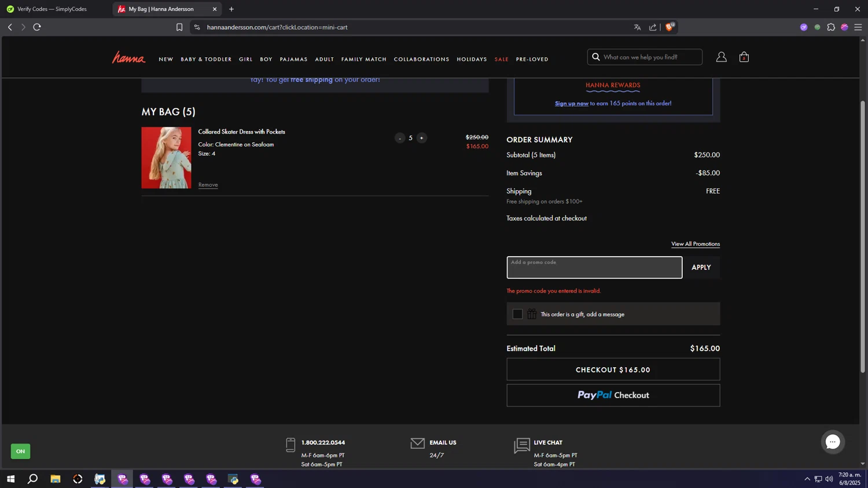Open File Explorer from the taskbar
The height and width of the screenshot is (488, 868).
click(56, 479)
